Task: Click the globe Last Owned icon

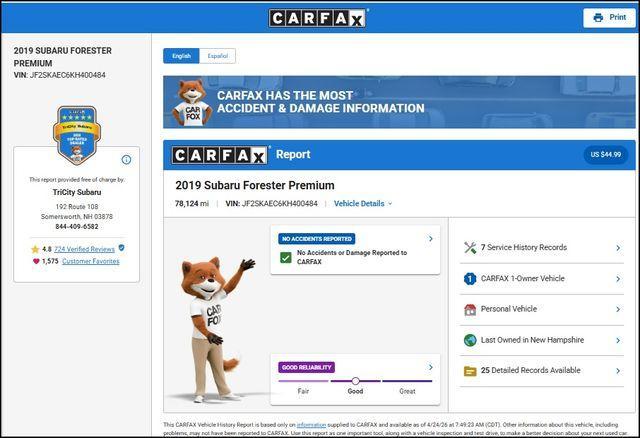Action: [x=470, y=340]
